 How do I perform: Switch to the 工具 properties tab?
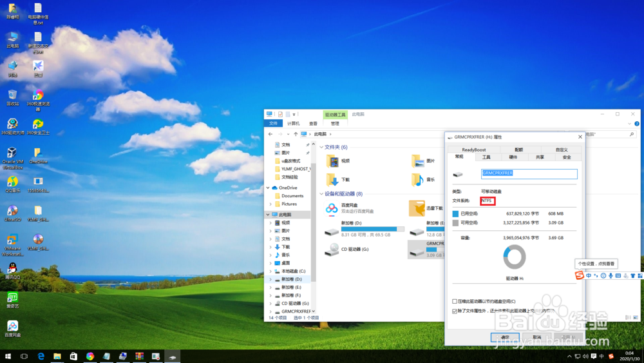click(486, 157)
